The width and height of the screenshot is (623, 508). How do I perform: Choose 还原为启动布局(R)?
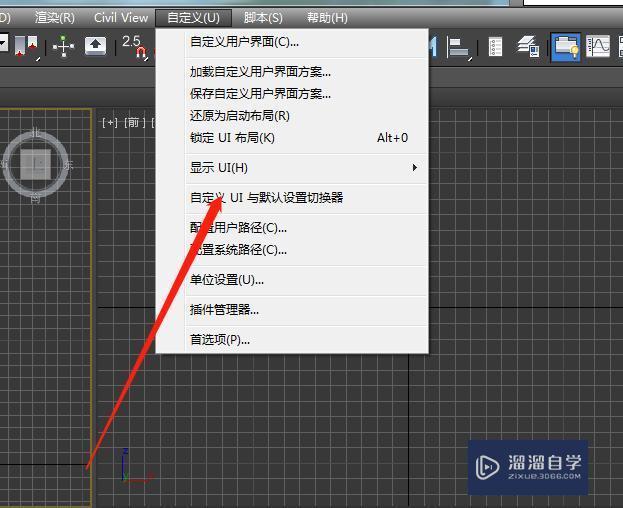pyautogui.click(x=292, y=116)
